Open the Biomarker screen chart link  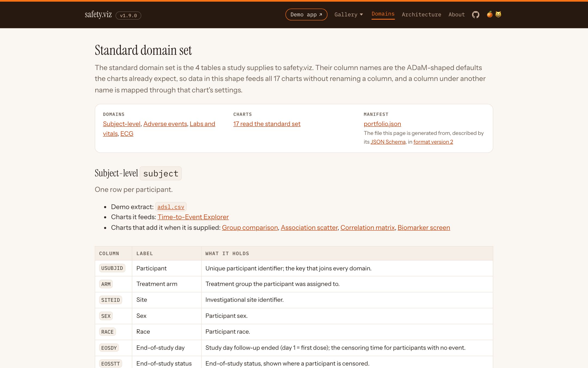424,228
